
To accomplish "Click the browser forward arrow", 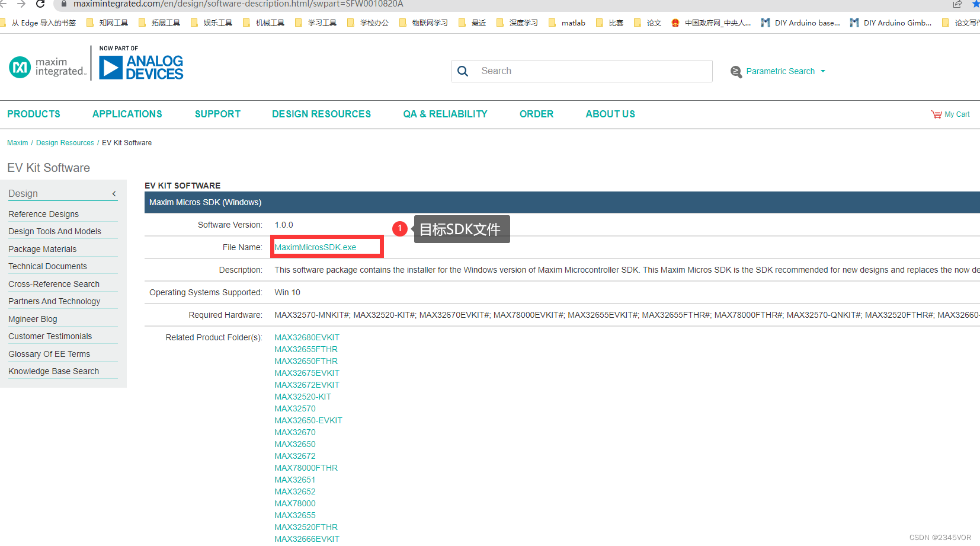I will [x=21, y=4].
